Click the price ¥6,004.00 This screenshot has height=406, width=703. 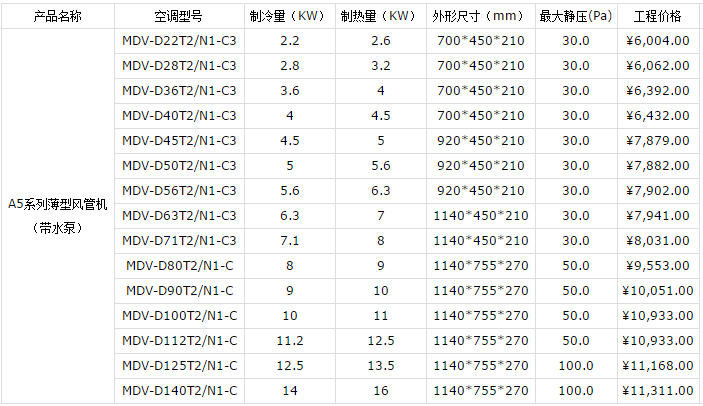659,41
